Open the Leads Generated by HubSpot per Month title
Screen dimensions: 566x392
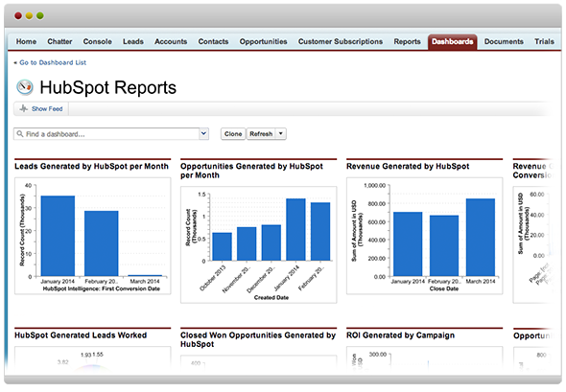coord(91,166)
